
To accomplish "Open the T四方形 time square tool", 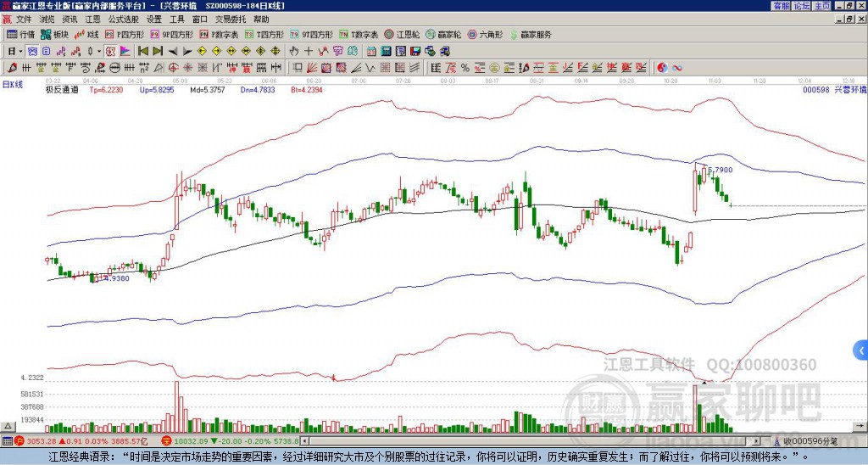I will pos(264,34).
